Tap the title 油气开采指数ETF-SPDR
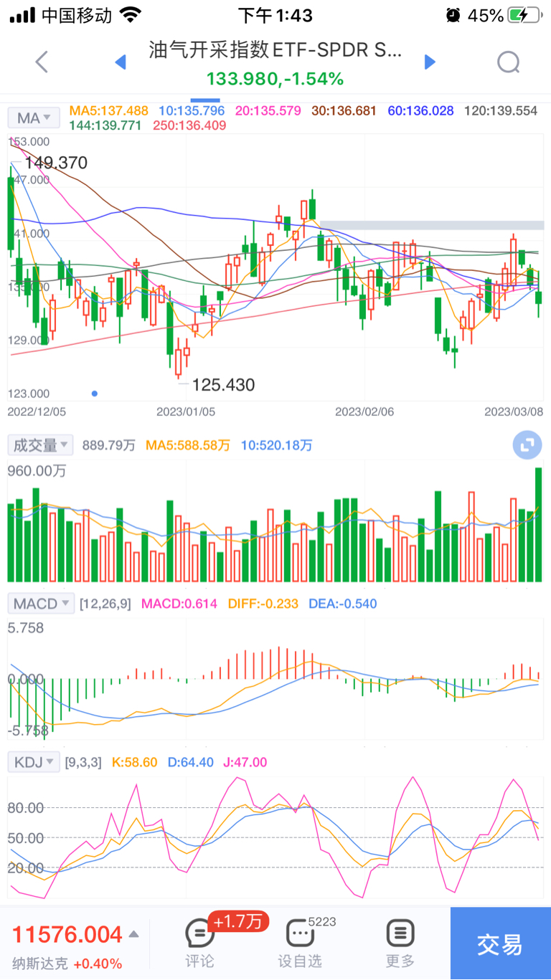The image size is (551, 980). pyautogui.click(x=275, y=49)
